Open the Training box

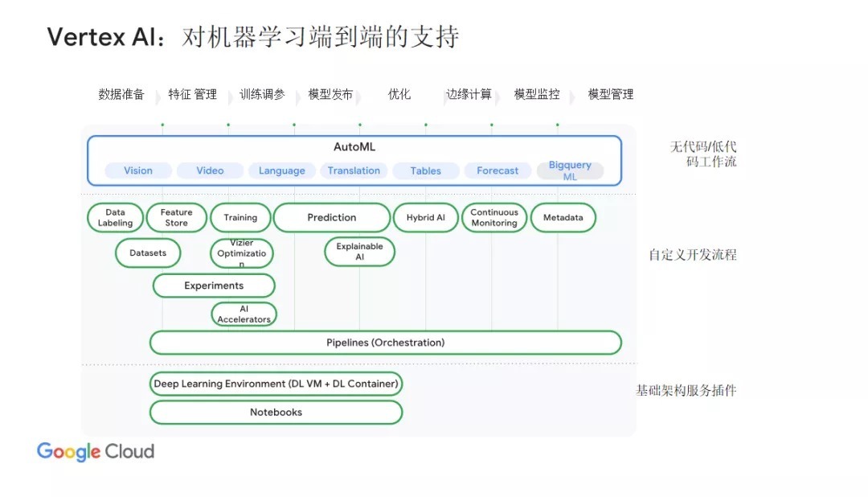click(240, 218)
